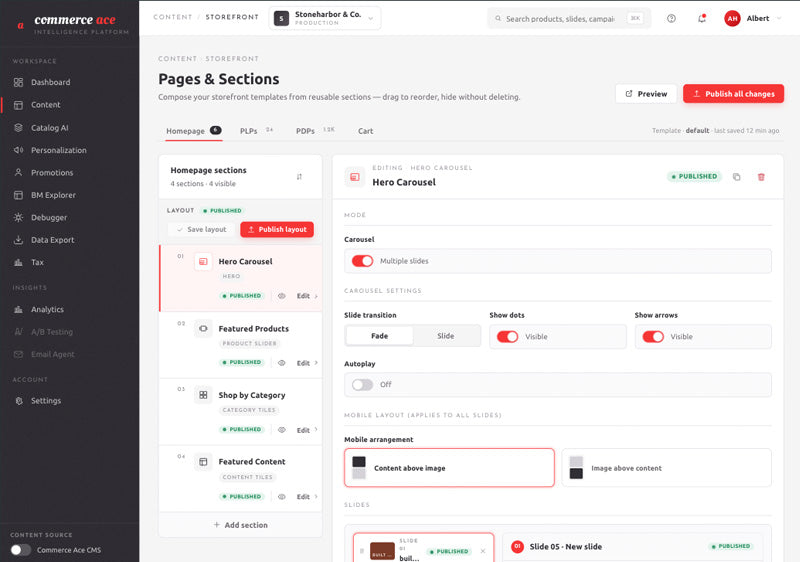
Task: Turn on the Autoplay toggle
Action: [362, 385]
